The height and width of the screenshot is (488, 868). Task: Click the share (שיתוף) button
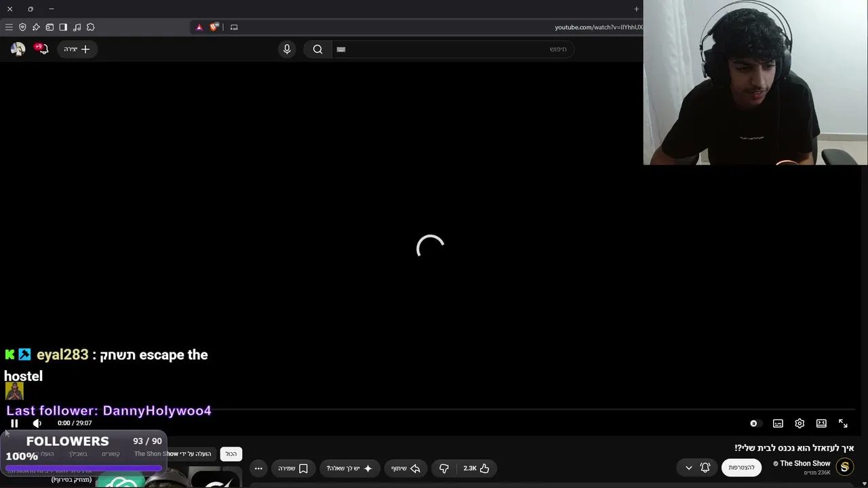click(406, 468)
